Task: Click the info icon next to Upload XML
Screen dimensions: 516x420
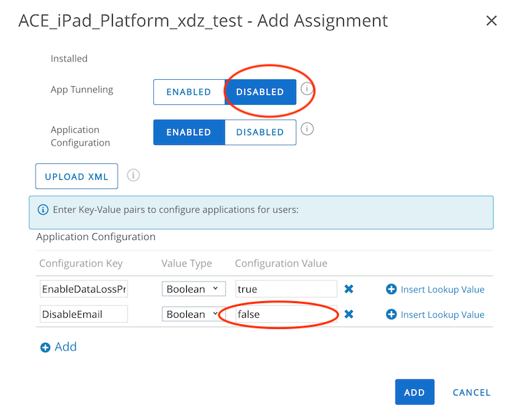Action: (133, 175)
